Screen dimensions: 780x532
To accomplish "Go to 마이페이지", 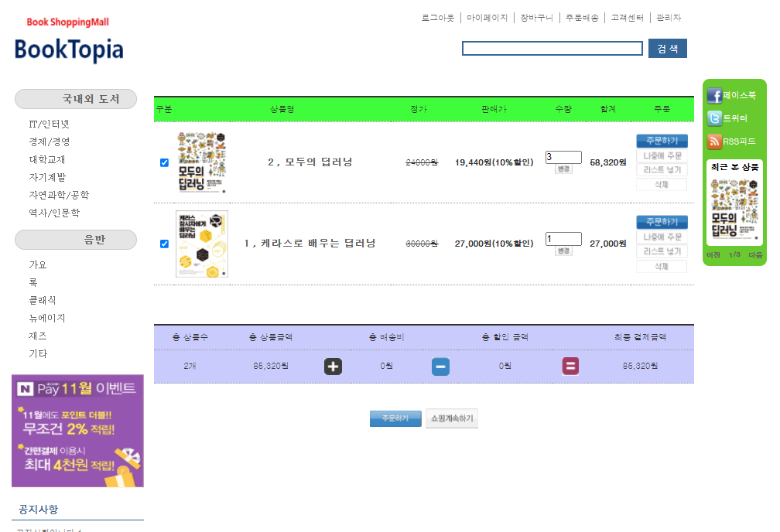I will coord(487,18).
